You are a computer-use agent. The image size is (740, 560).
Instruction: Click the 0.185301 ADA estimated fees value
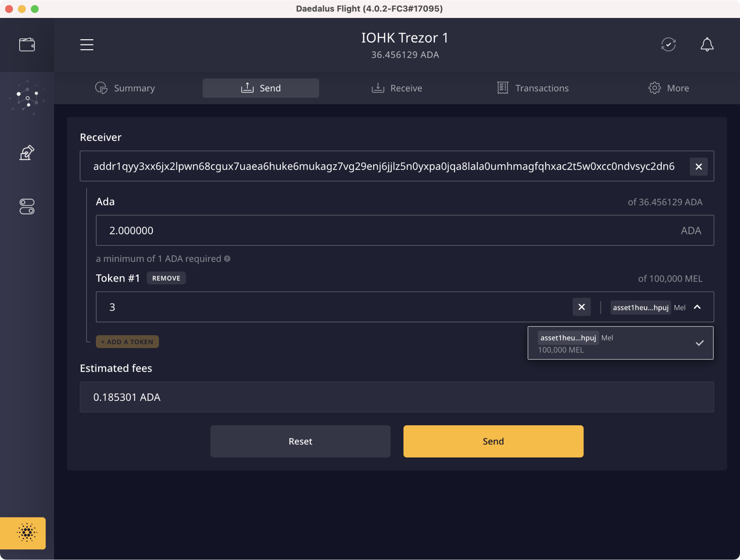127,397
